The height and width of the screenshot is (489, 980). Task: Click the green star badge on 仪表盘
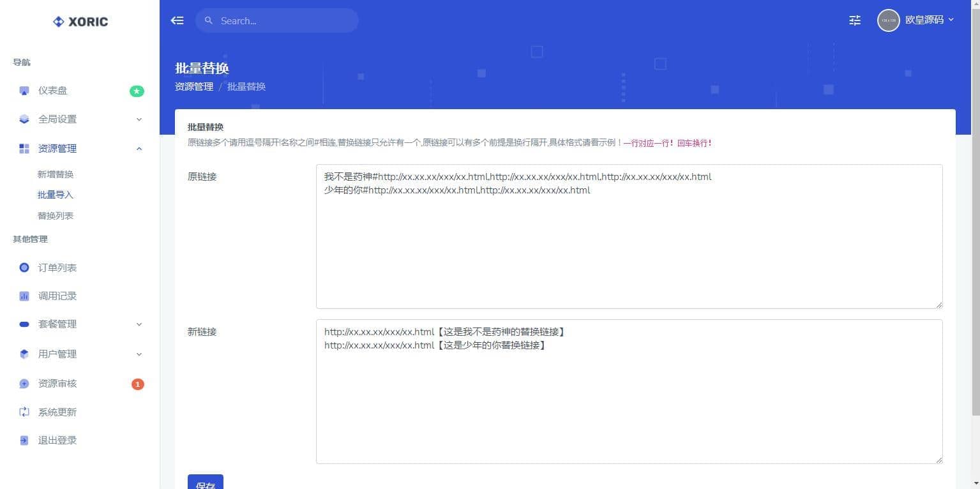click(x=137, y=91)
